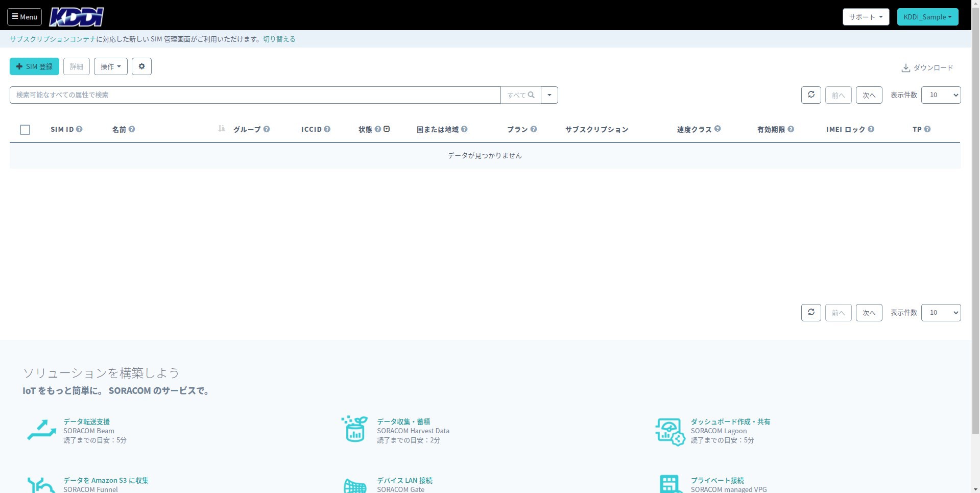980x493 pixels.
Task: Click the 有効期限 help icon
Action: [791, 129]
